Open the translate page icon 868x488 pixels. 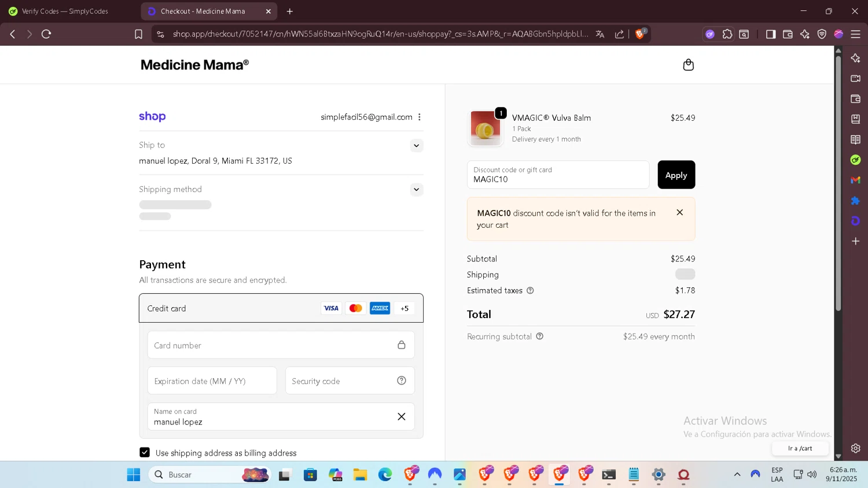pos(600,34)
